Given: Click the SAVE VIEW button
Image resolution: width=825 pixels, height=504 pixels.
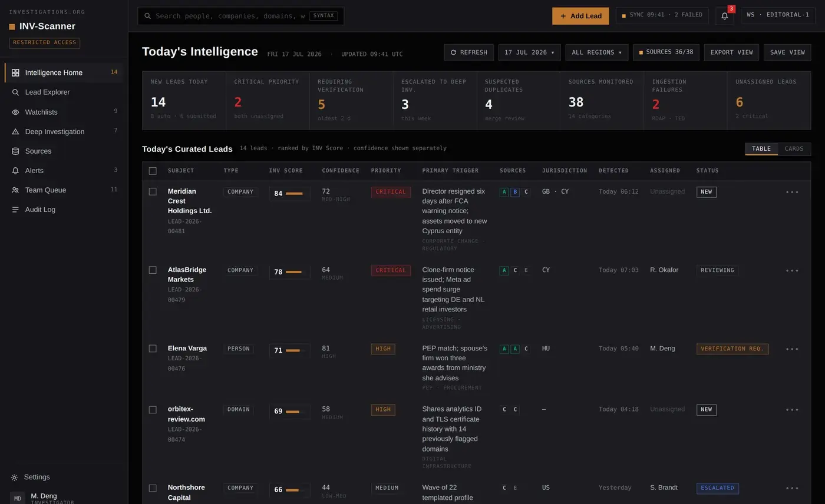Looking at the screenshot, I should coord(787,52).
